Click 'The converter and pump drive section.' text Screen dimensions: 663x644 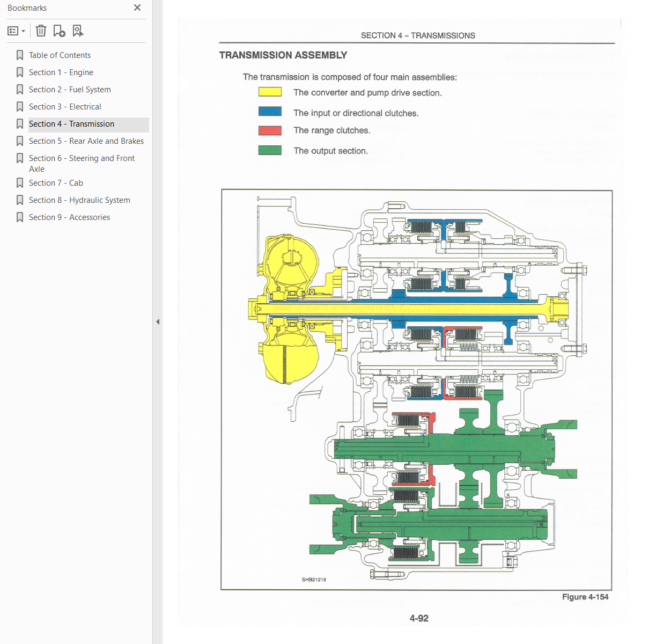point(367,93)
